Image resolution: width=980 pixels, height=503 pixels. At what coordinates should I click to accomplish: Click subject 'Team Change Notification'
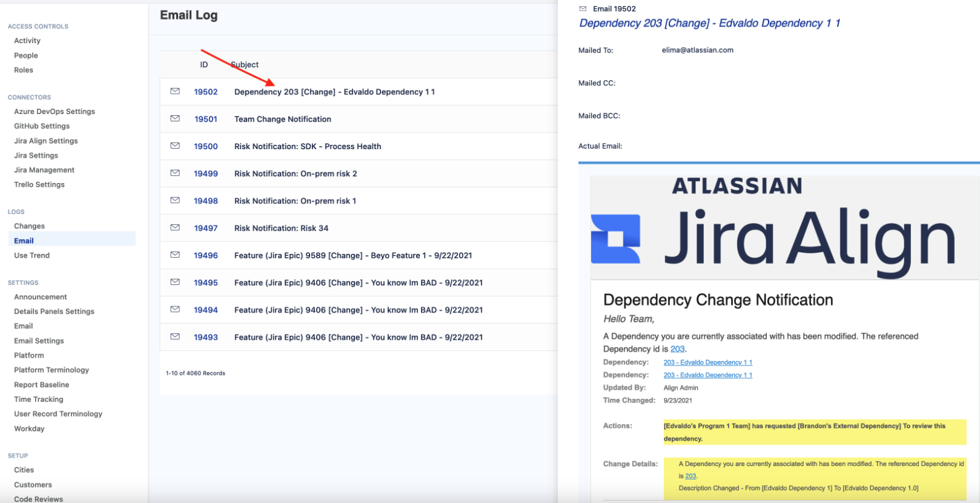282,119
